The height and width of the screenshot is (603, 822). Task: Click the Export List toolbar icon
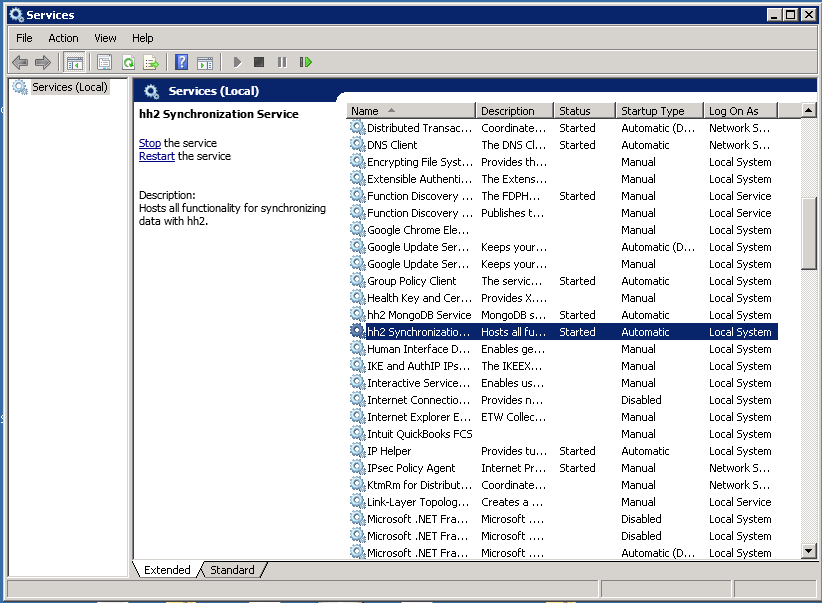[x=151, y=62]
